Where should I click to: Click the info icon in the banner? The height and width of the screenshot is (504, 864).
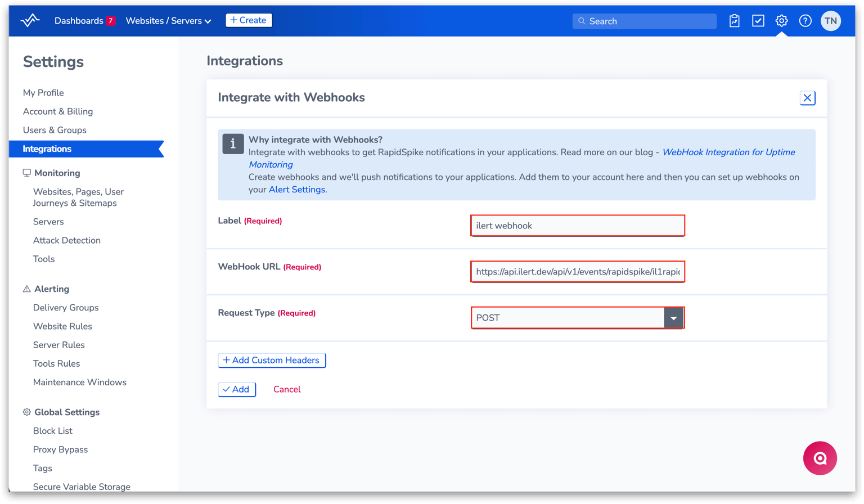point(233,144)
